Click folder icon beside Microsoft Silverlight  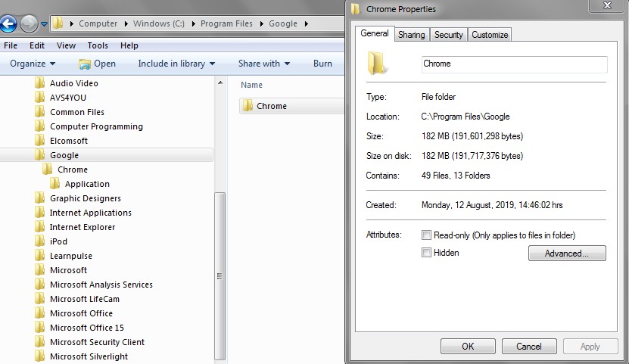39,356
